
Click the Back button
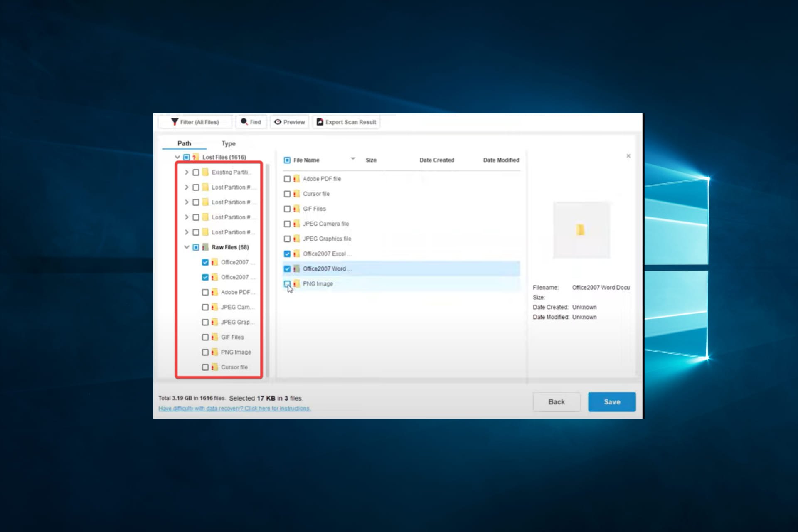coord(557,402)
